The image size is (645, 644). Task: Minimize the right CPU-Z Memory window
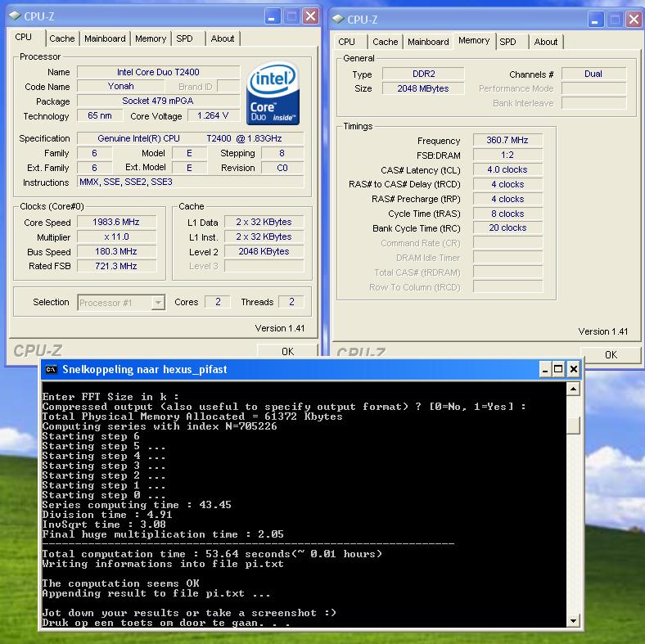pos(595,20)
